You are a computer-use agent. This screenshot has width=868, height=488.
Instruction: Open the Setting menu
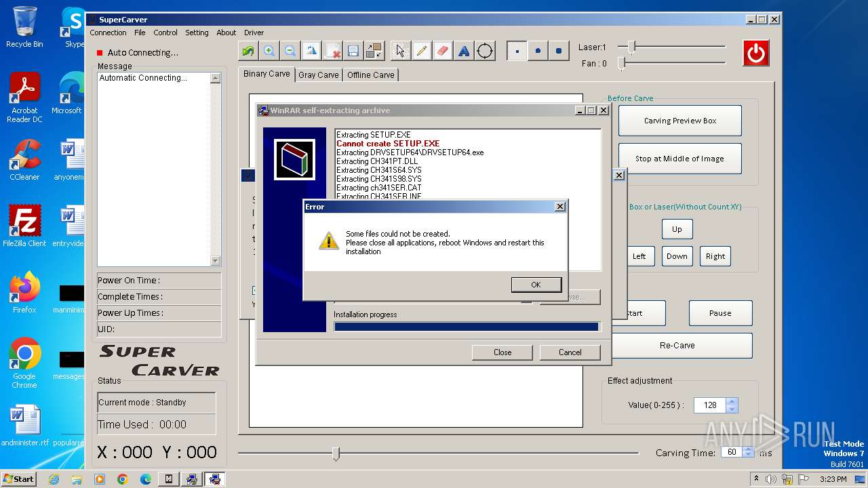[x=197, y=33]
